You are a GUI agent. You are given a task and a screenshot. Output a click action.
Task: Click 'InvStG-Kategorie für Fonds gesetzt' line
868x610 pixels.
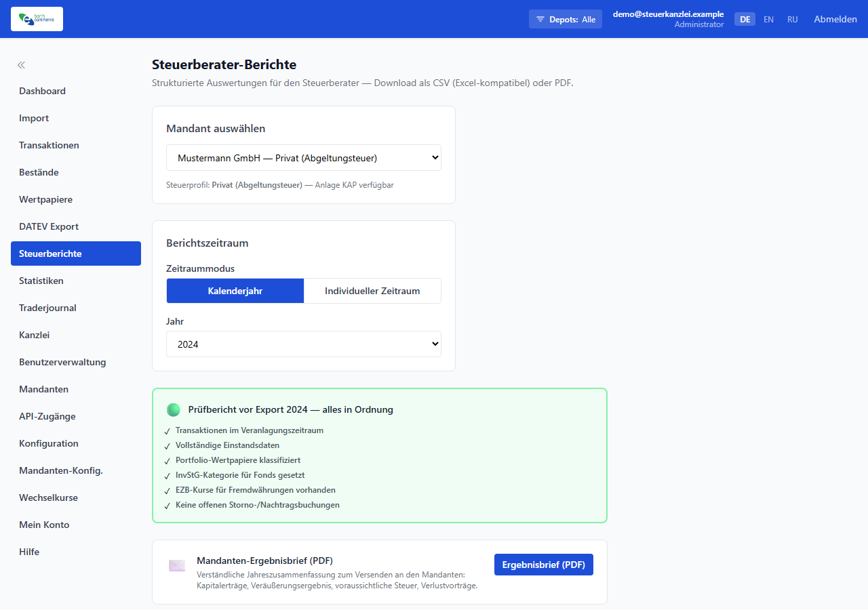240,475
